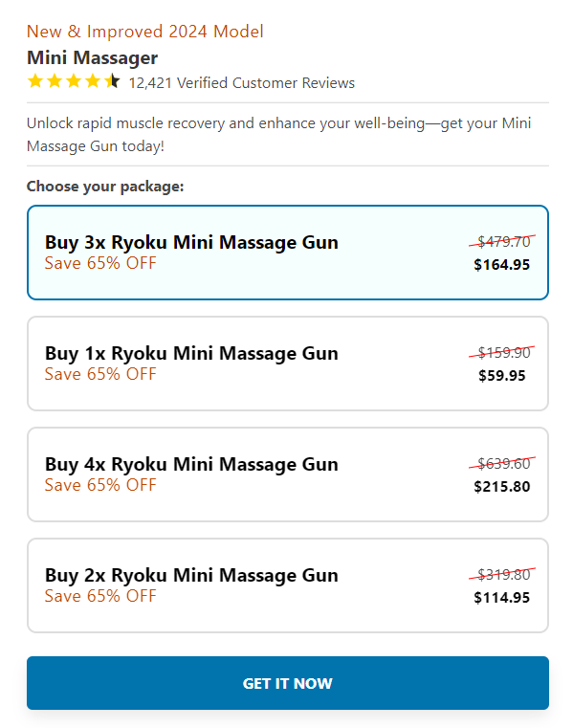
Task: Click the $215.80 price
Action: [x=501, y=487]
